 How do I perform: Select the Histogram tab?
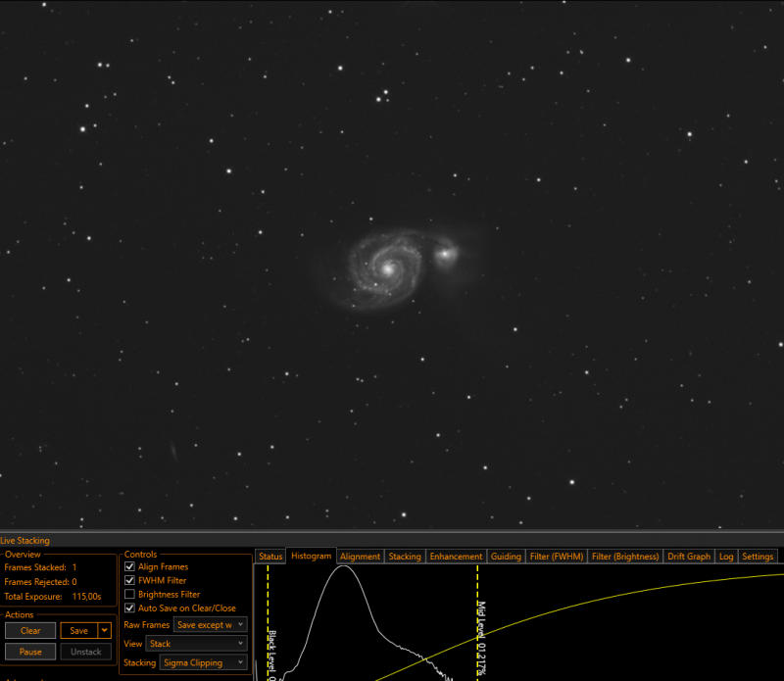[x=311, y=556]
